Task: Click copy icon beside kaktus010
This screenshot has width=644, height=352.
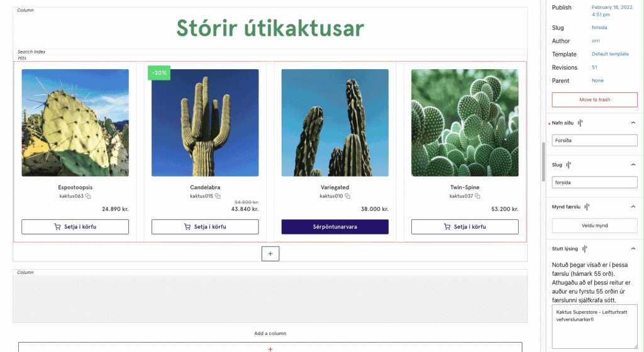Action: click(348, 197)
